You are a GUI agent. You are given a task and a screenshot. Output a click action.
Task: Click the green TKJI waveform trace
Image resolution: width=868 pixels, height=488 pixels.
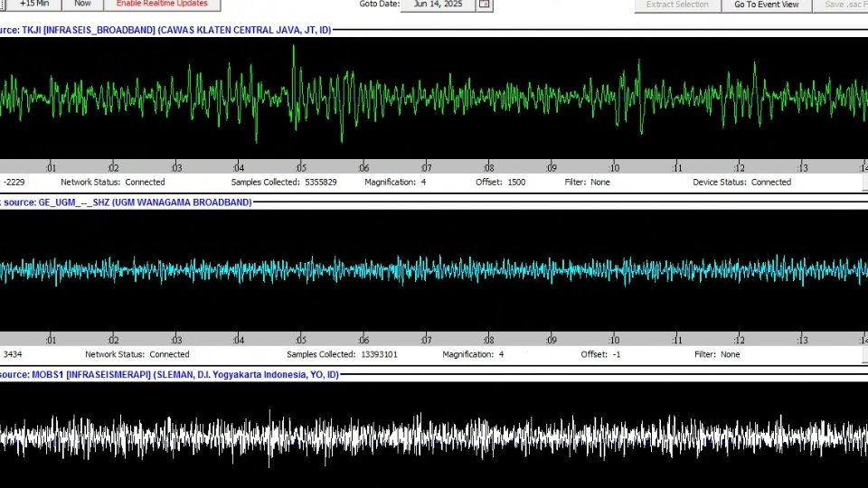pyautogui.click(x=434, y=98)
